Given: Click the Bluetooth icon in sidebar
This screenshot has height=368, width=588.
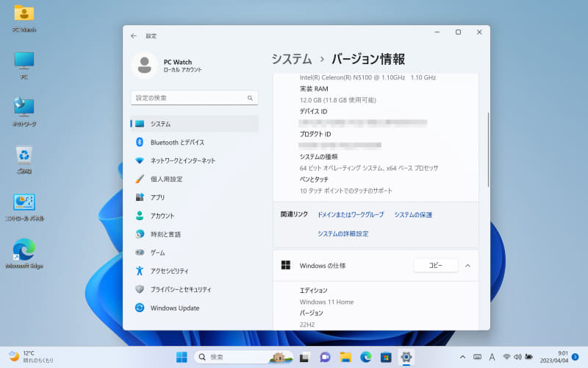Looking at the screenshot, I should click(x=140, y=142).
